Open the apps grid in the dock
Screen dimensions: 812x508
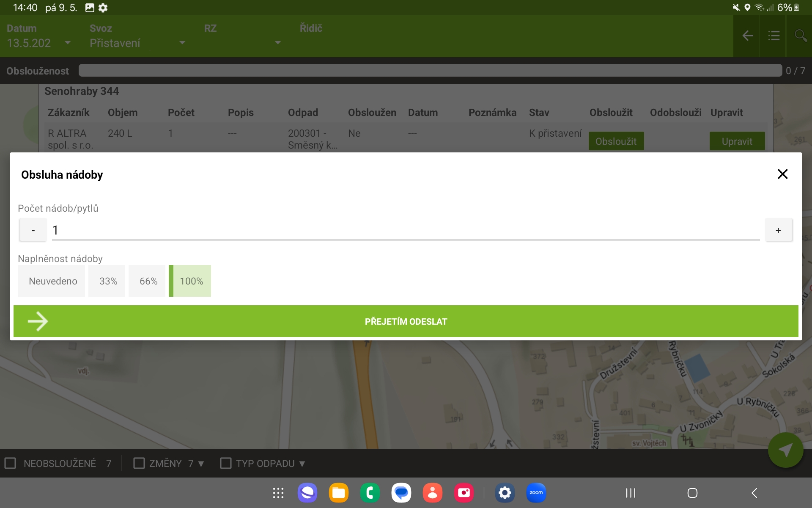pyautogui.click(x=278, y=493)
